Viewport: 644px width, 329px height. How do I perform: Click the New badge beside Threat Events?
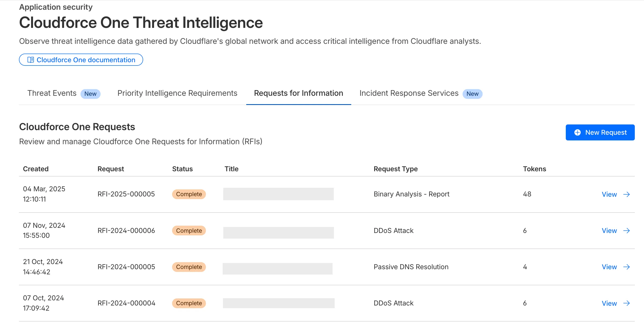click(90, 94)
